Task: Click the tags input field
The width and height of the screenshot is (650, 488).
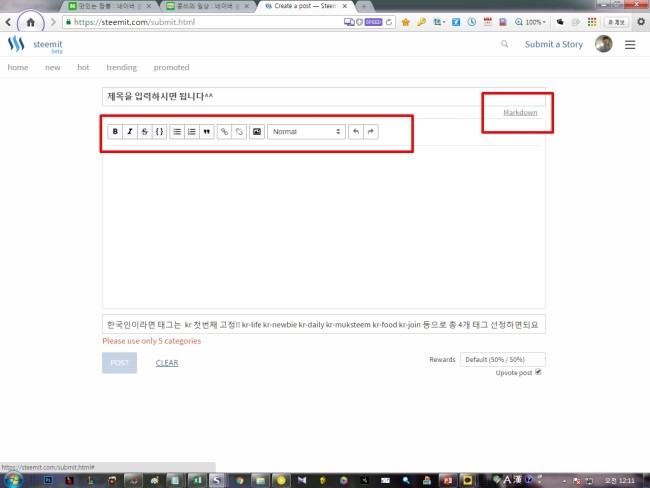Action: point(324,325)
